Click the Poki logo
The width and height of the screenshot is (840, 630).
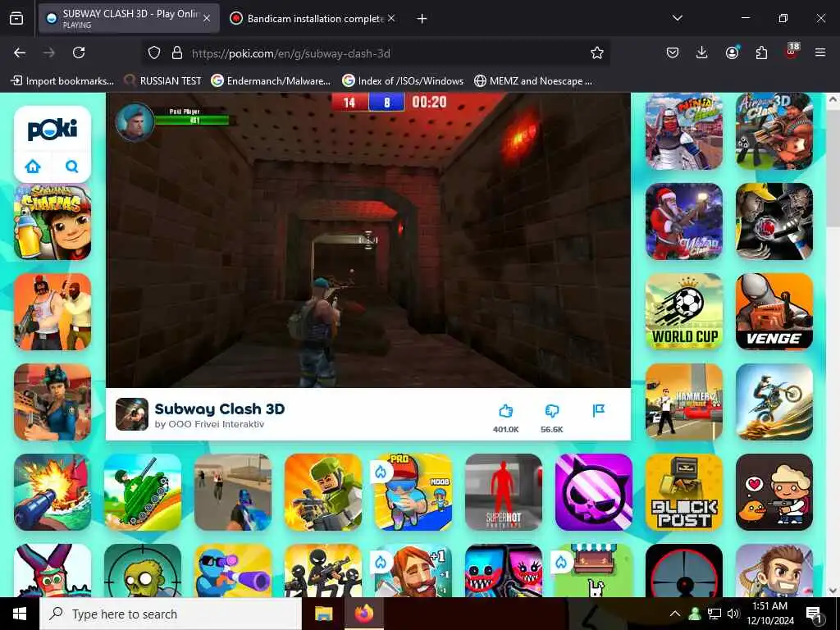pos(52,129)
